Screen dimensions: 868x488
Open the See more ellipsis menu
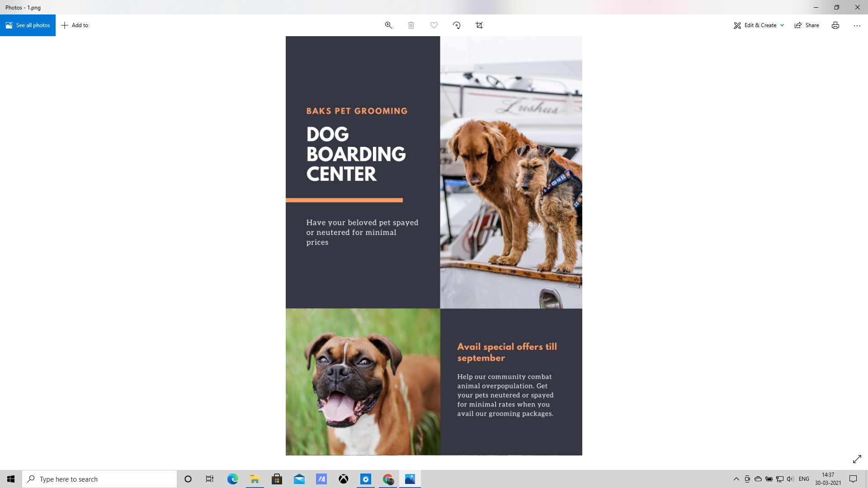857,25
